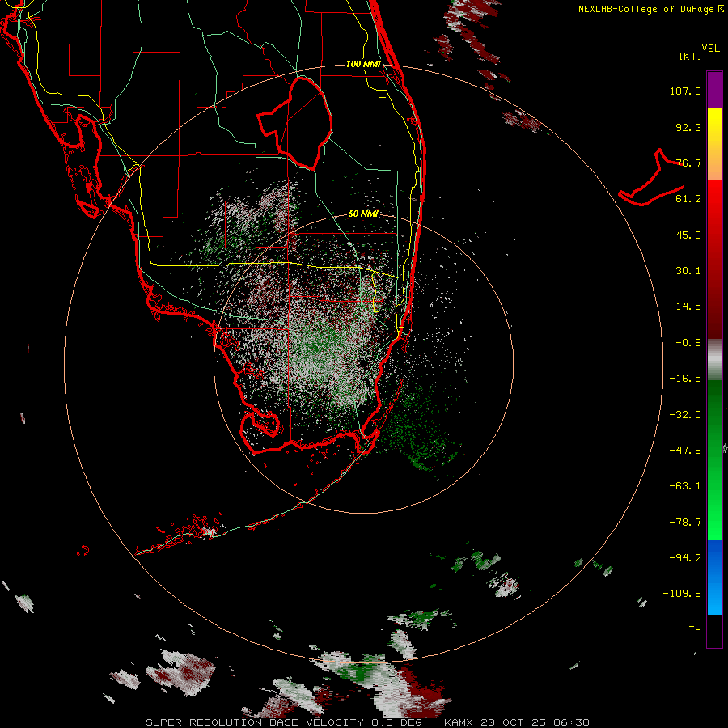728x728 pixels.
Task: Click the TH label under the scale
Action: pyautogui.click(x=695, y=630)
